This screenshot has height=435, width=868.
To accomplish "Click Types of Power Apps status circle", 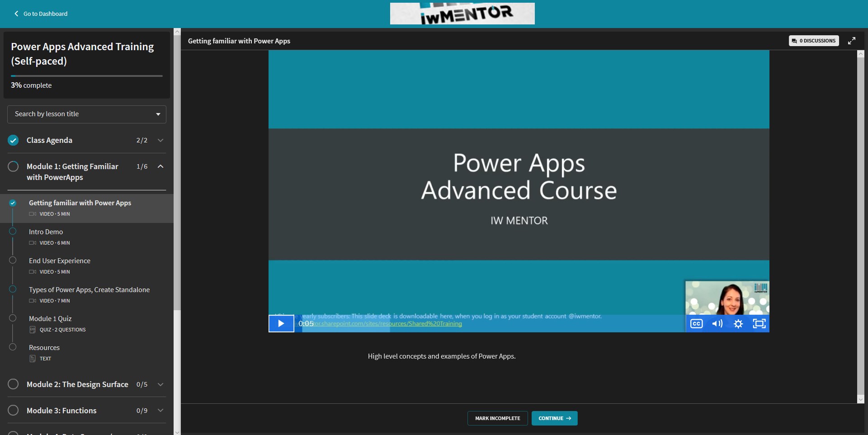I will 13,289.
